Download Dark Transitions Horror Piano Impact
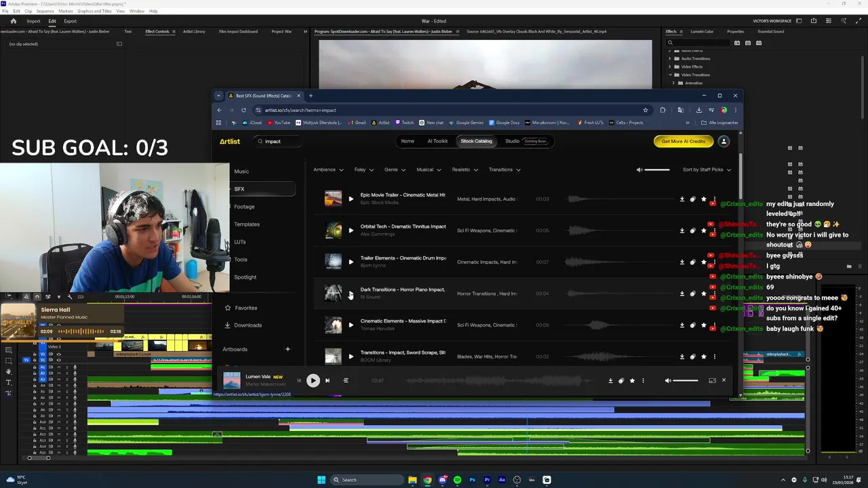868x488 pixels. click(x=682, y=293)
